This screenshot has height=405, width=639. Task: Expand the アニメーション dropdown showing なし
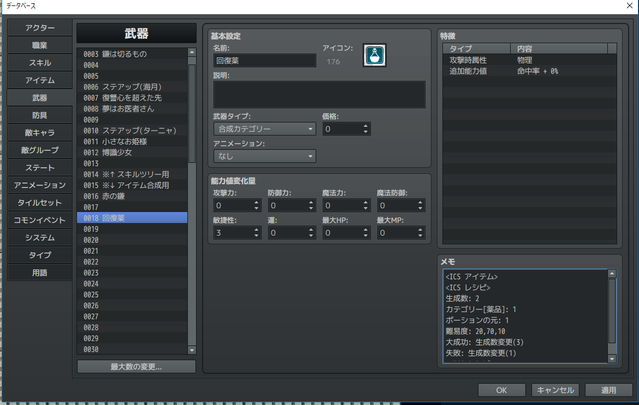(x=264, y=156)
